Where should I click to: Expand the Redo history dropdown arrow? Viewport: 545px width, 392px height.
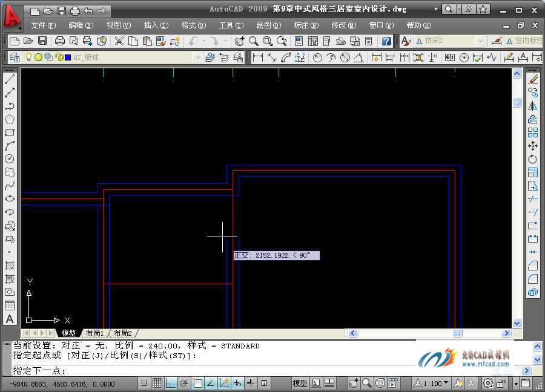pyautogui.click(x=225, y=41)
